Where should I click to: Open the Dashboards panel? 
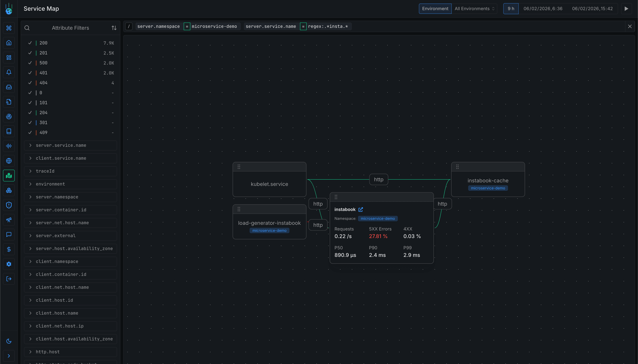click(9, 58)
